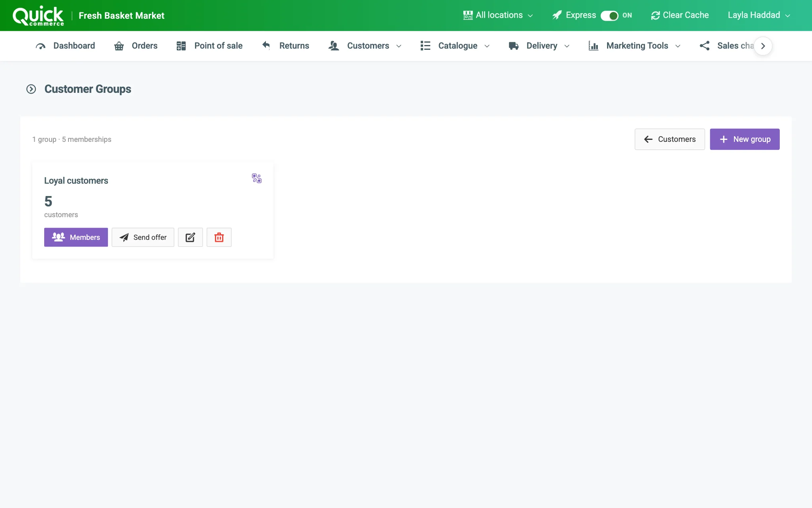
Task: Open the Orders menu item
Action: [x=136, y=46]
